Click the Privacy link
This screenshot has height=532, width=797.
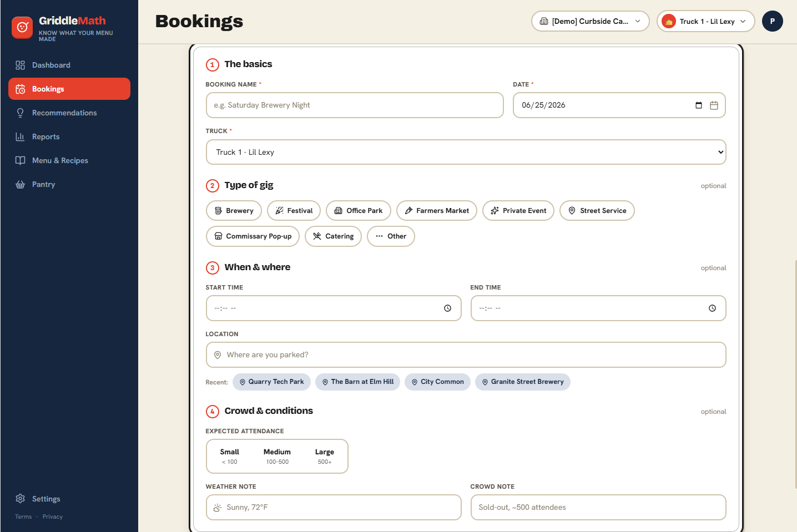tap(53, 516)
